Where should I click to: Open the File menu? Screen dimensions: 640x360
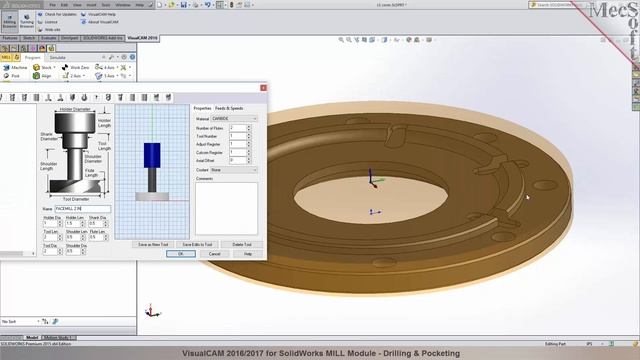53,5
